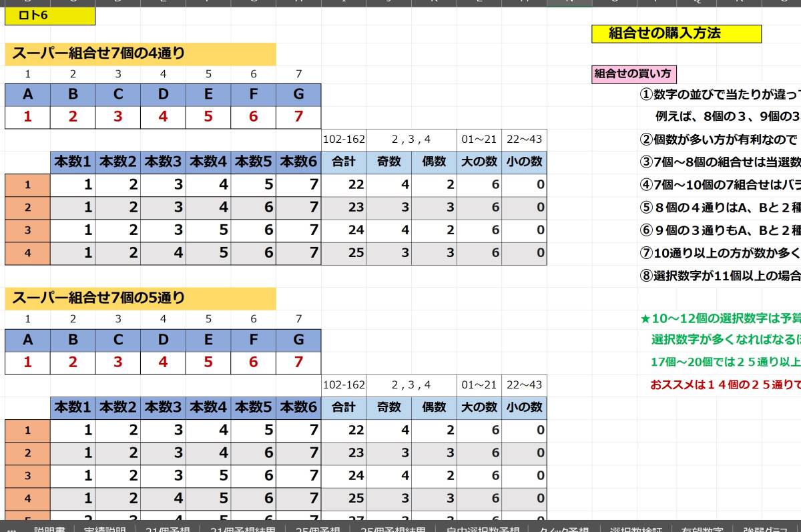Click red number 4 in 7個の4通り table
The width and height of the screenshot is (801, 532).
163,117
